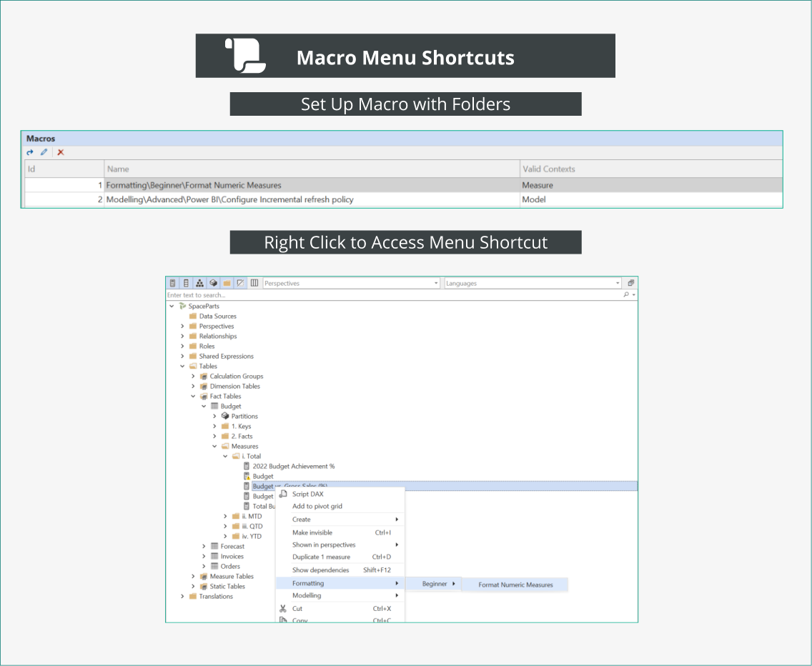
Task: Select the property grid icon right of Languages
Action: coord(631,283)
